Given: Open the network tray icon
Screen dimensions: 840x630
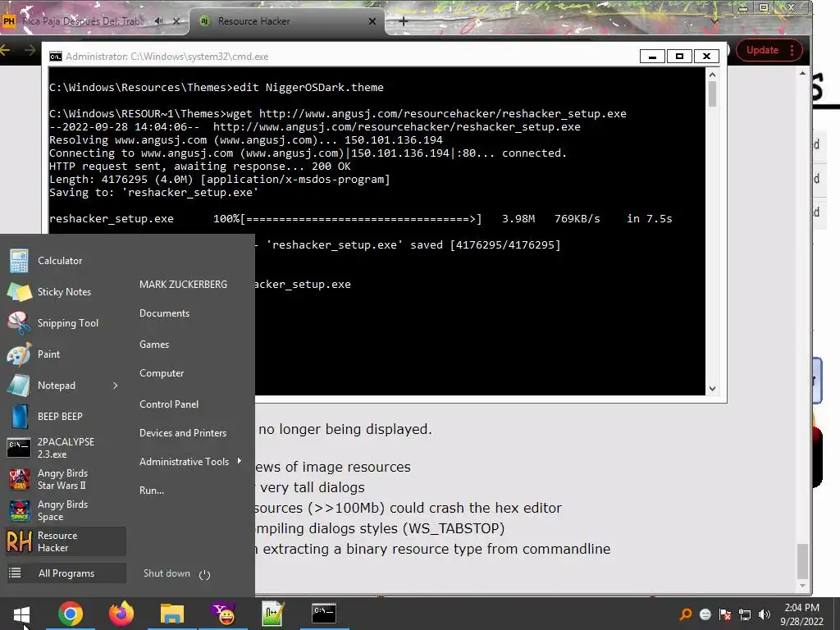Looking at the screenshot, I should pos(745,614).
